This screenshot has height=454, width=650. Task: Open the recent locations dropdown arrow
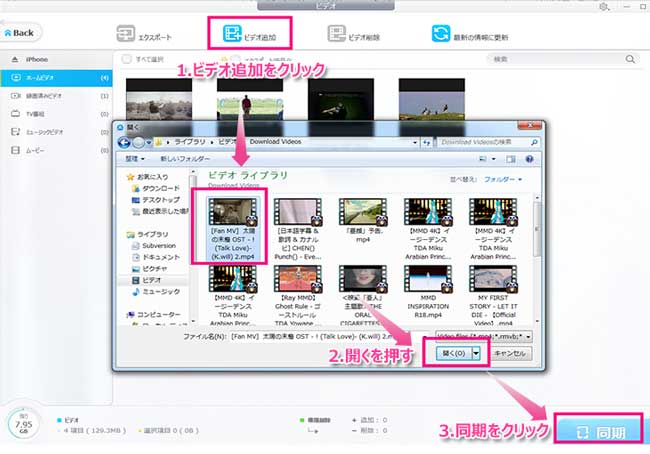pyautogui.click(x=149, y=143)
